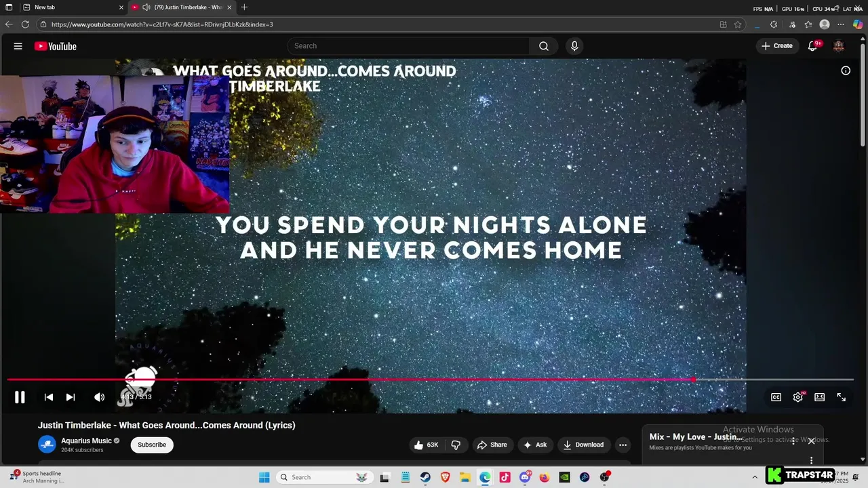Click video title text
The image size is (868, 488).
pos(167,426)
